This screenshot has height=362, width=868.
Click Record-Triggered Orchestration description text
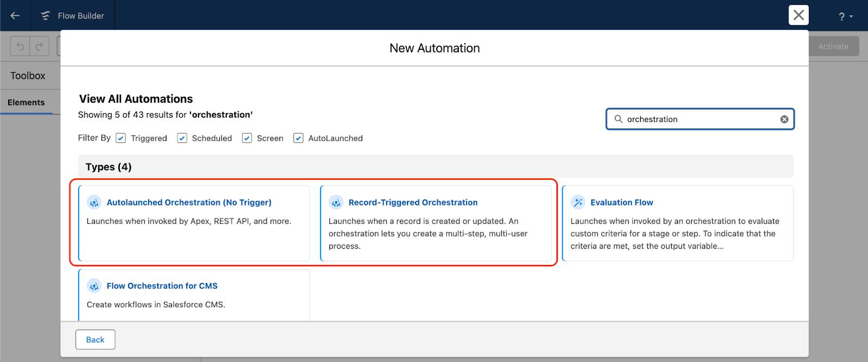tap(428, 234)
